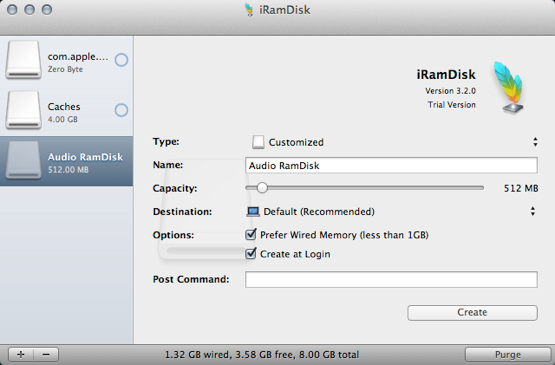Open the Type dropdown showing Customized
This screenshot has width=555, height=365.
tap(394, 142)
